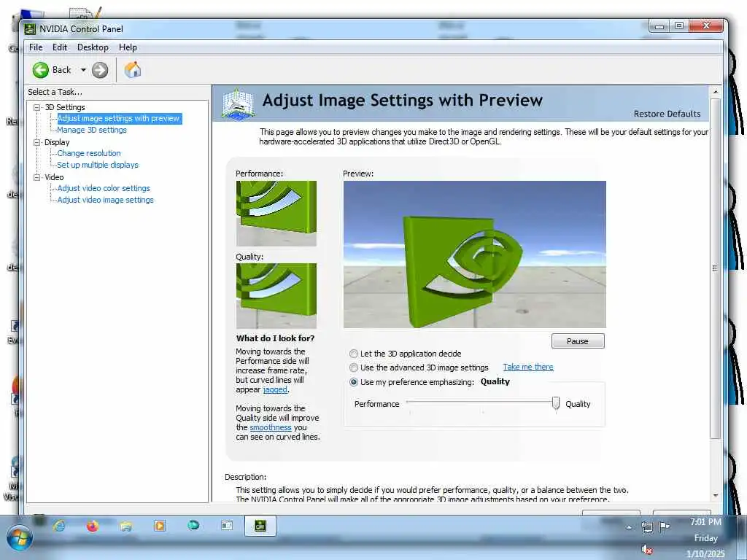Click the Performance sample thumbnail
Screen dimensions: 747x560
[276, 214]
